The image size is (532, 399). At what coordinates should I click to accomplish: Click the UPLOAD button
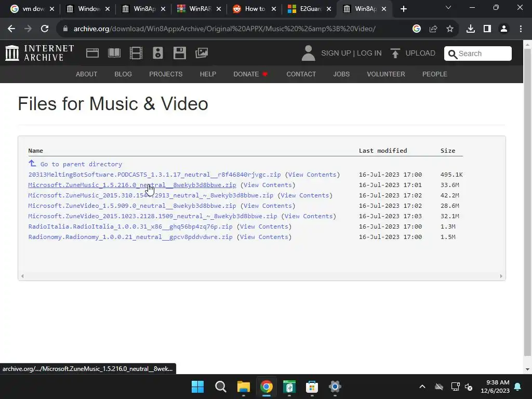coord(413,54)
